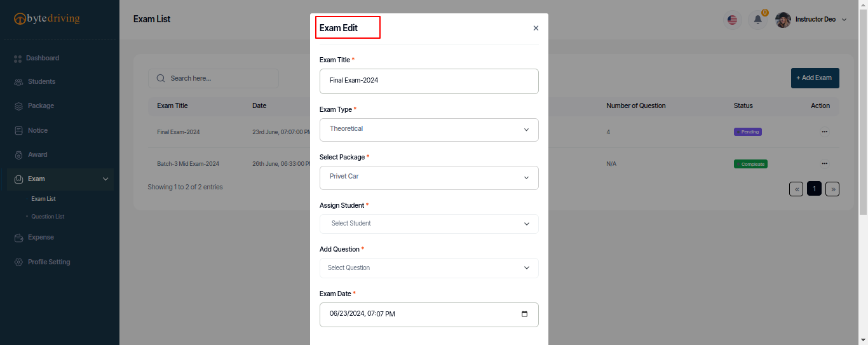Expand the Exam Type dropdown
The width and height of the screenshot is (868, 345).
point(429,130)
